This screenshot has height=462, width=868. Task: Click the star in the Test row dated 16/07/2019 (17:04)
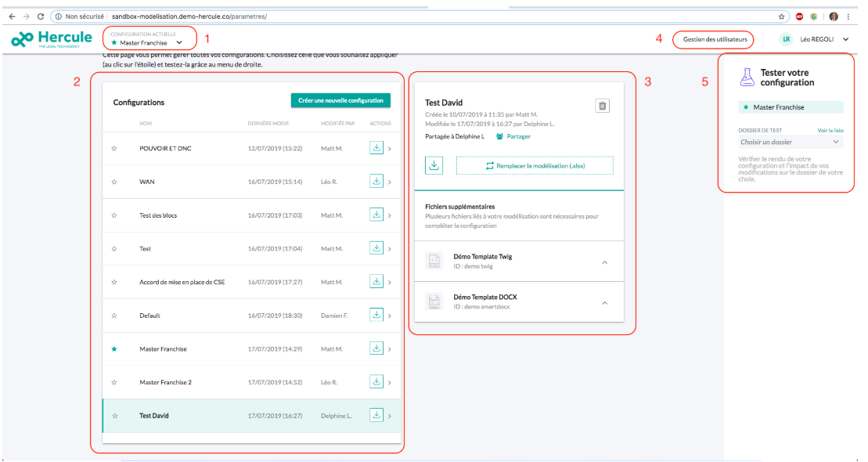[x=114, y=249]
